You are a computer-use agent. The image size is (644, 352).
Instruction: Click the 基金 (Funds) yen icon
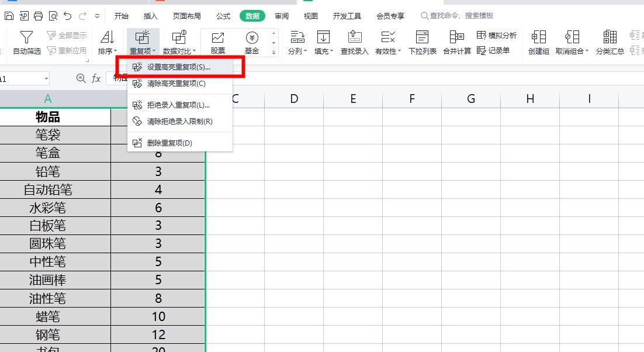click(x=252, y=39)
